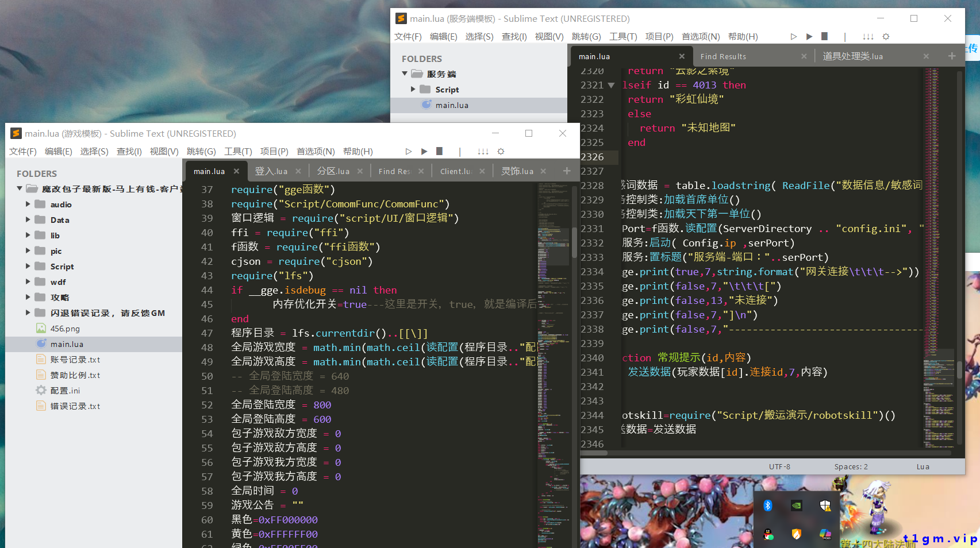Collapse the code fold arrow at line 2321
This screenshot has width=980, height=548.
pyautogui.click(x=611, y=84)
